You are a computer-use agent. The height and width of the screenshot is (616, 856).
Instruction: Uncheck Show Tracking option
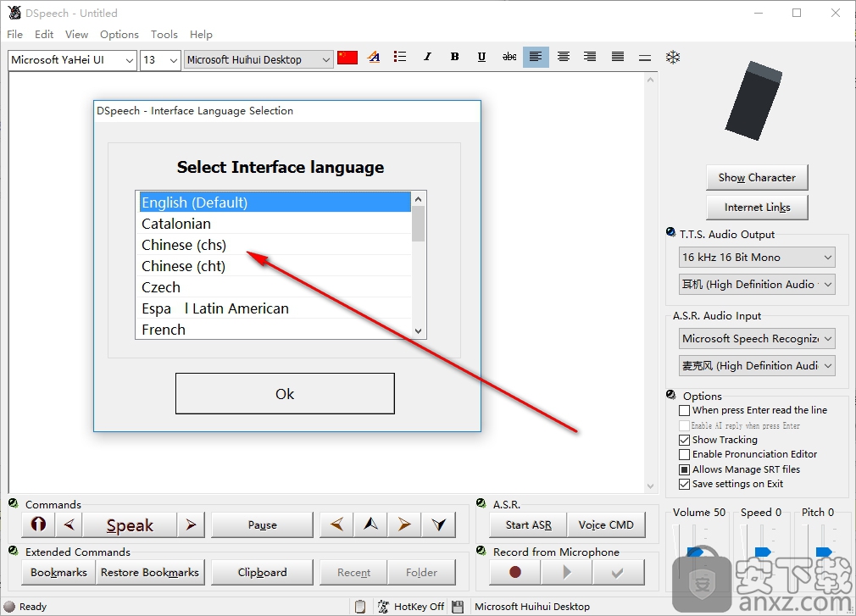coord(684,440)
